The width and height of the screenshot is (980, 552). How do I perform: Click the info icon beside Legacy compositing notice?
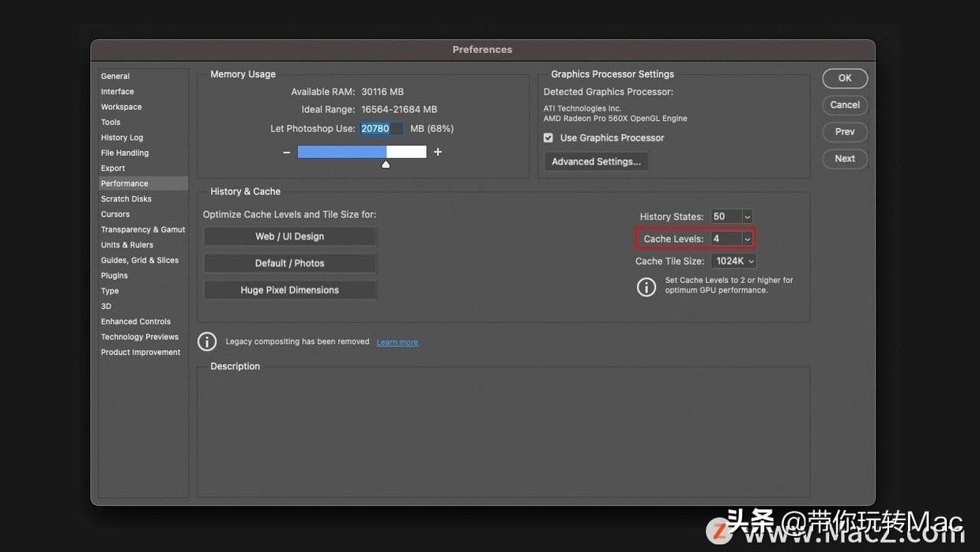coord(207,342)
